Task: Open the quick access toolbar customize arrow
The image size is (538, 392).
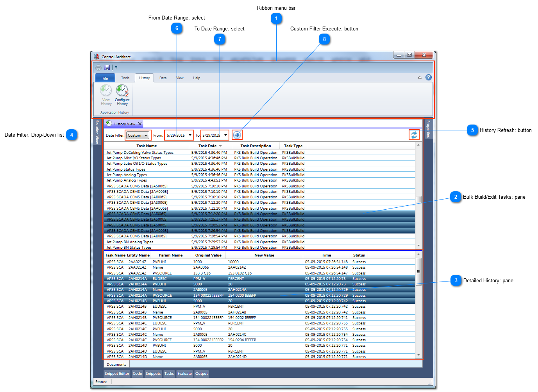Action: (x=116, y=68)
